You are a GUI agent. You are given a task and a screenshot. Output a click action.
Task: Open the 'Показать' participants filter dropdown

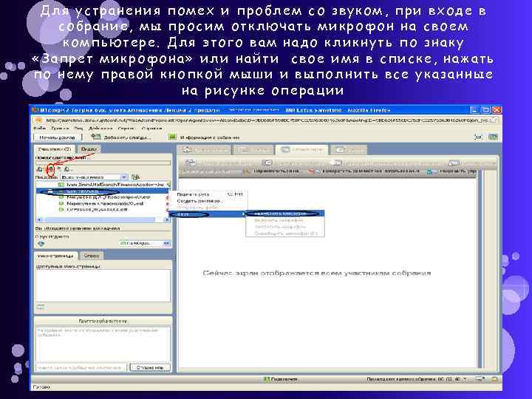94,177
